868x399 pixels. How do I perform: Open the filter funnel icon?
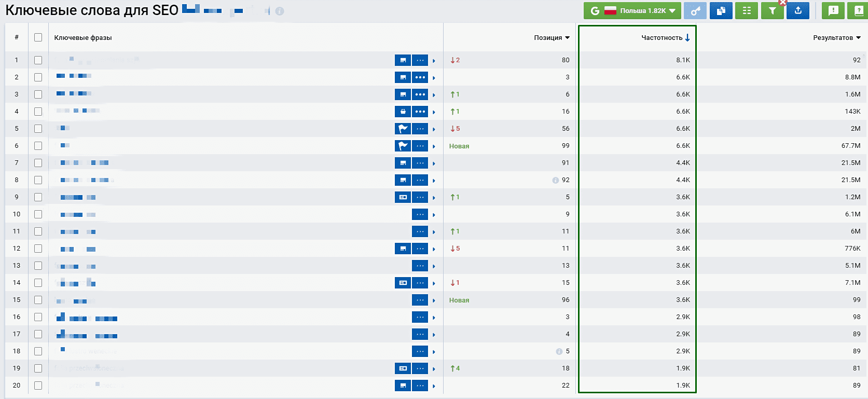[773, 10]
